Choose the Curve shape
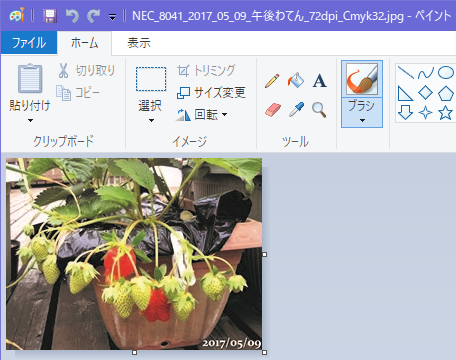The image size is (456, 360). [x=426, y=72]
